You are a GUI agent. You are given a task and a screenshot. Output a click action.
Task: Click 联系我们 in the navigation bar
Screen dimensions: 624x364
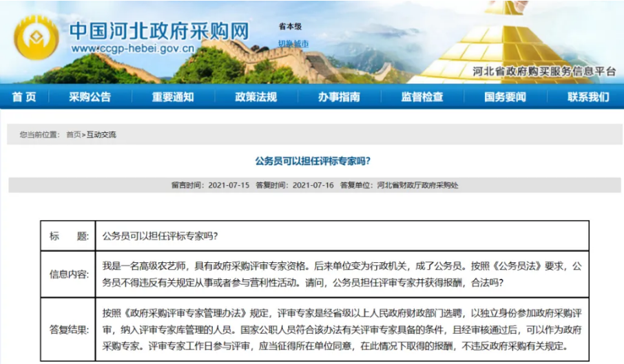pyautogui.click(x=588, y=97)
